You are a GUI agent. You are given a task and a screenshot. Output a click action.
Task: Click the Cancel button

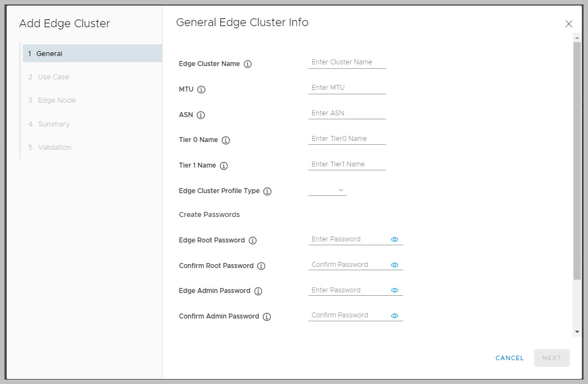(x=509, y=358)
